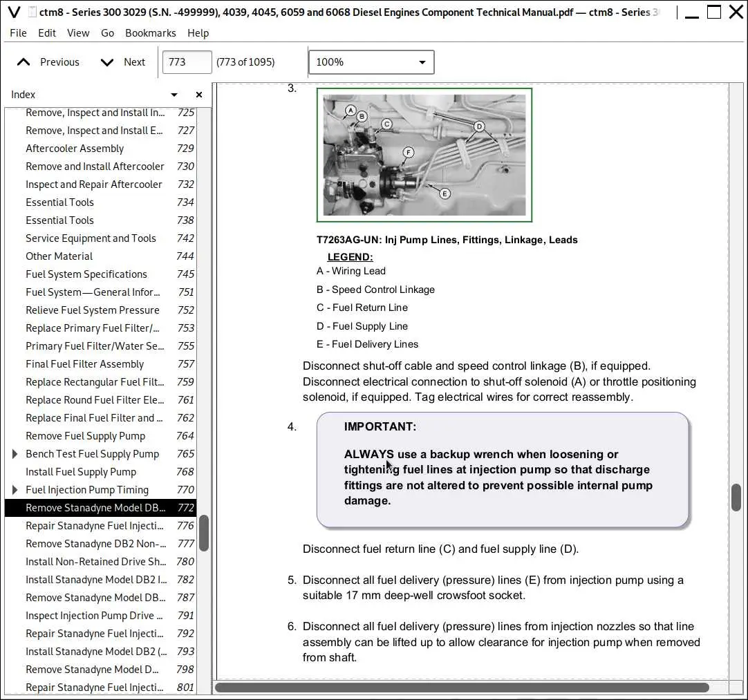Select Relieve Fuel System Pressure entry
748x700 pixels.
pos(100,310)
